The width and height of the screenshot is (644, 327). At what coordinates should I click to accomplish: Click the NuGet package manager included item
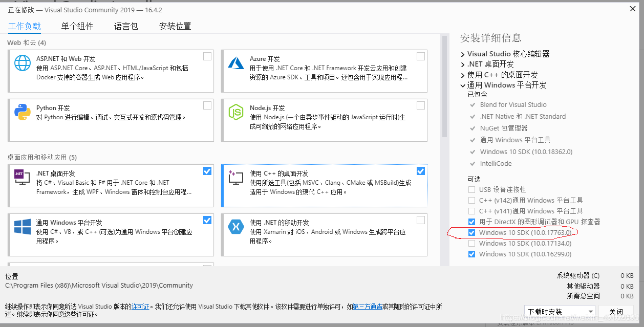coord(504,128)
